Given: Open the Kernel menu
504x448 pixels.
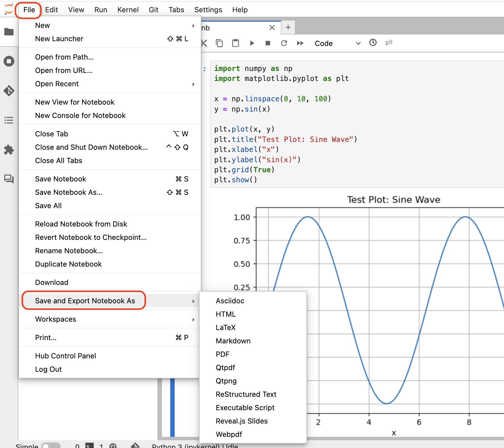Looking at the screenshot, I should 128,10.
